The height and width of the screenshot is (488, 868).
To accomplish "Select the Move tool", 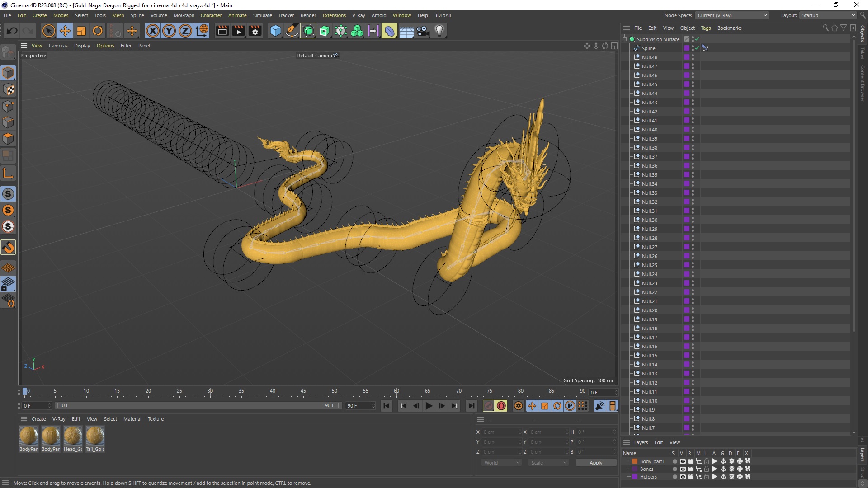I will pyautogui.click(x=65, y=31).
